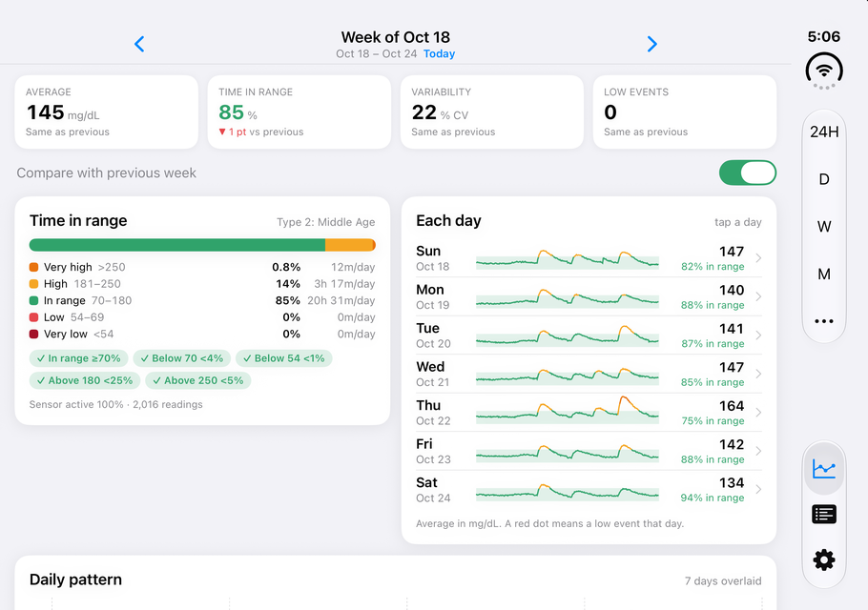Expand the Thu Oct 22 day chevron

(758, 413)
